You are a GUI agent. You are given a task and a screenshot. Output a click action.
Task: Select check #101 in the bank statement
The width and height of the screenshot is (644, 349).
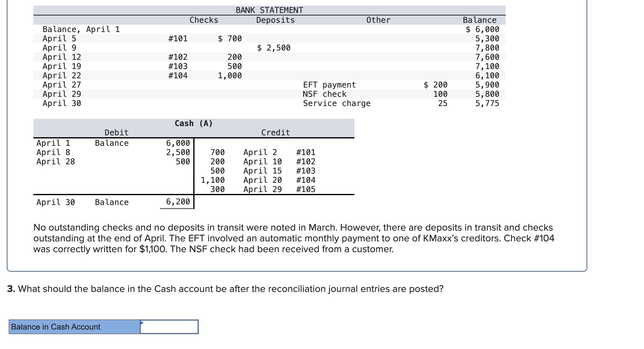(178, 39)
